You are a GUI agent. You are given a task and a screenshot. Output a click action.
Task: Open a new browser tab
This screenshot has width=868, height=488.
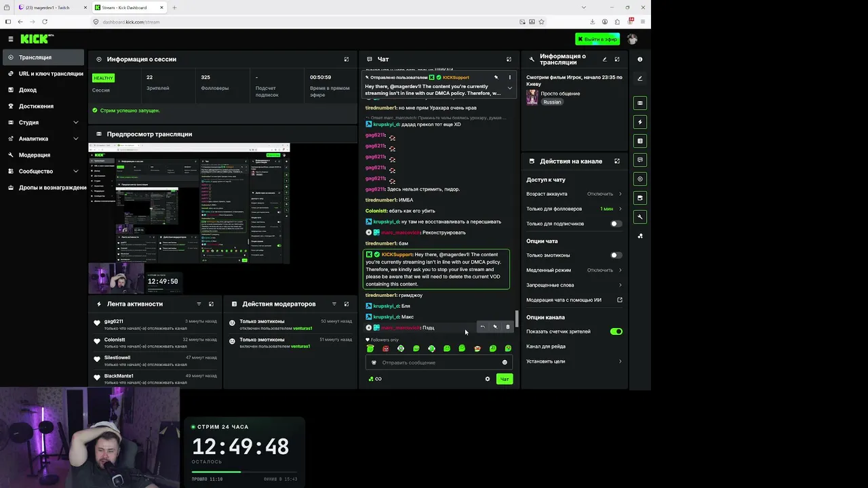(x=174, y=7)
